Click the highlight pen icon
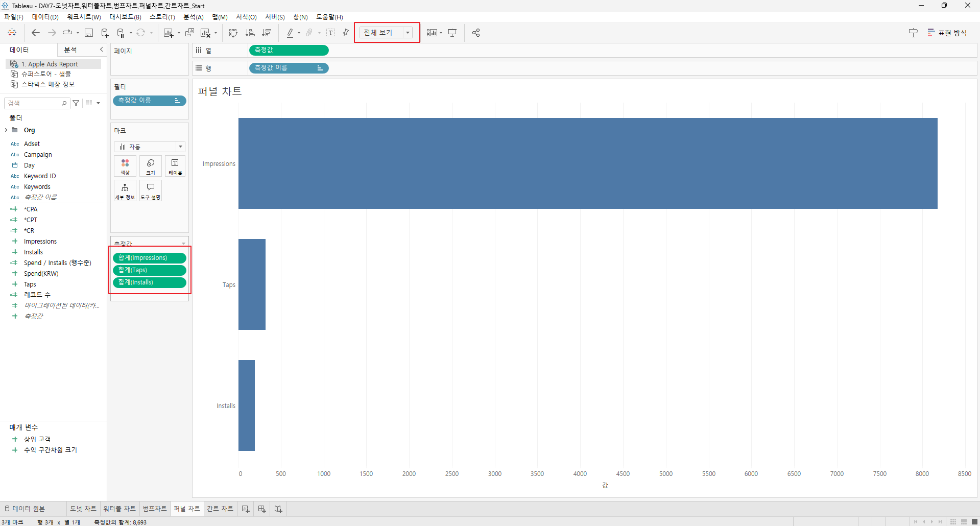The width and height of the screenshot is (980, 526). [290, 33]
